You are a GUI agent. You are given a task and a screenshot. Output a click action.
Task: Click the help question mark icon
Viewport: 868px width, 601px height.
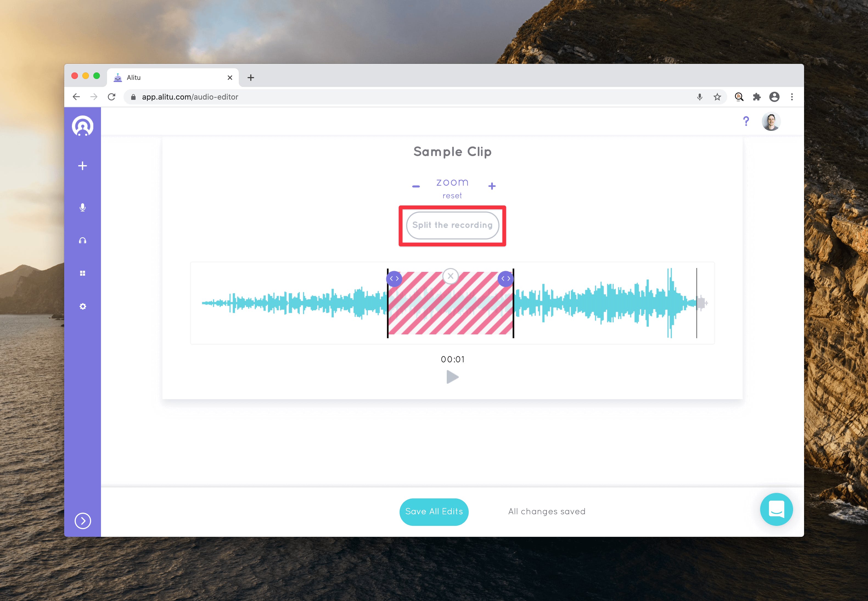[746, 121]
